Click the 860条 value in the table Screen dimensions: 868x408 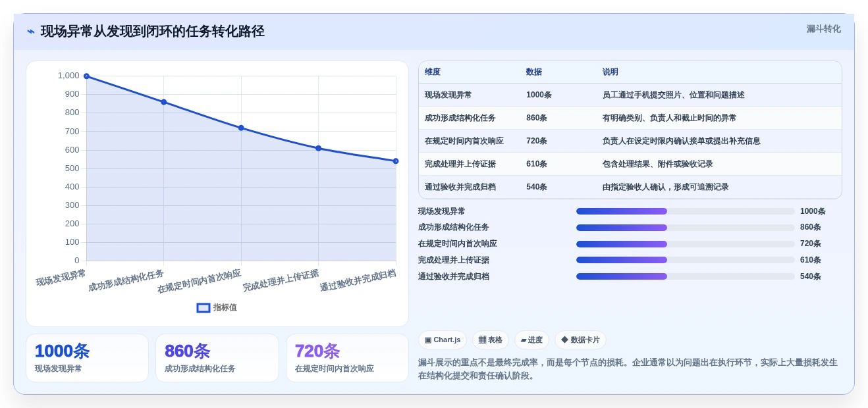tap(537, 118)
